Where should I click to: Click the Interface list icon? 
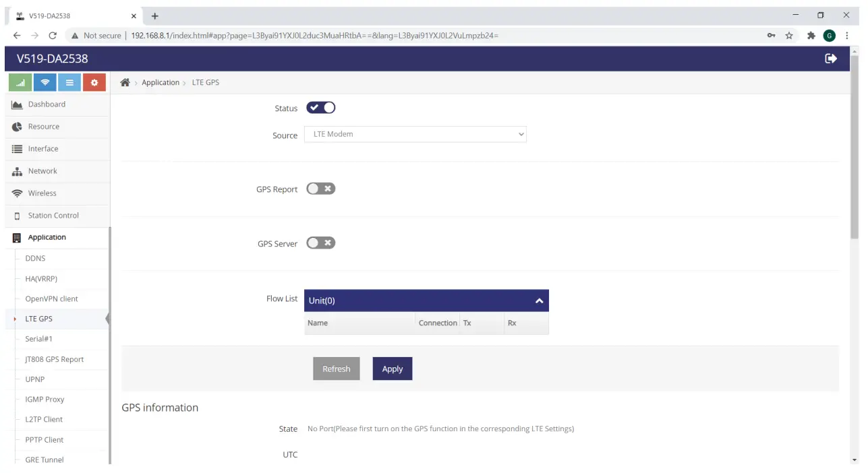[x=18, y=149]
